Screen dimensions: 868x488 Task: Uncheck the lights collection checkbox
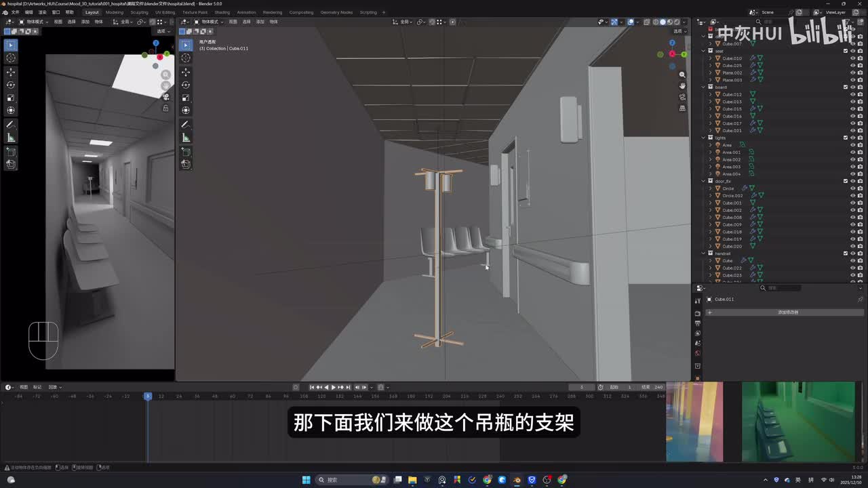coord(846,138)
